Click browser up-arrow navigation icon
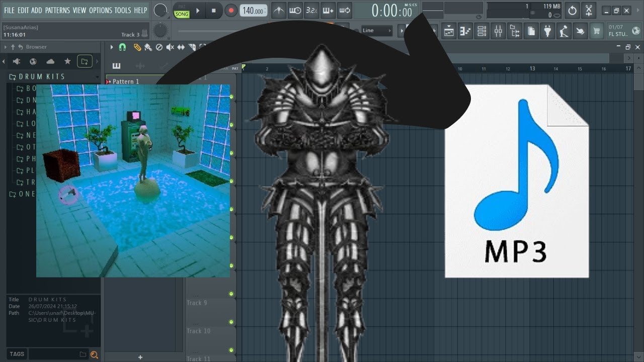Image resolution: width=644 pixels, height=362 pixels. point(14,47)
